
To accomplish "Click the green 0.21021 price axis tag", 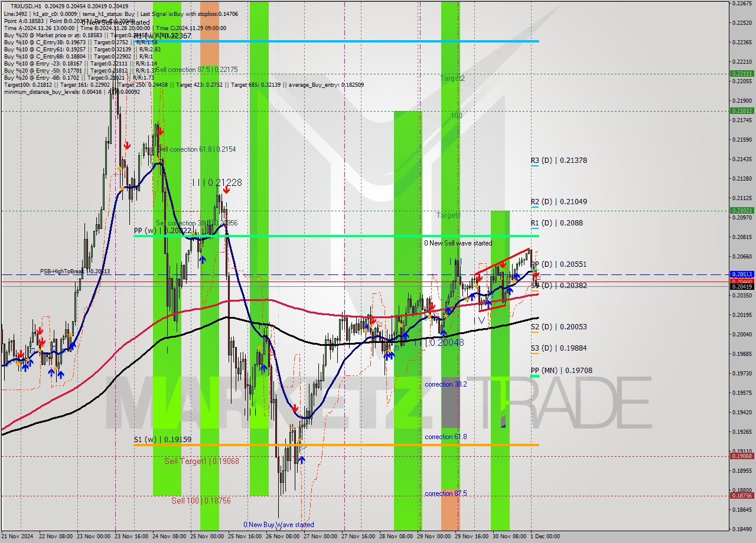I will (x=742, y=210).
